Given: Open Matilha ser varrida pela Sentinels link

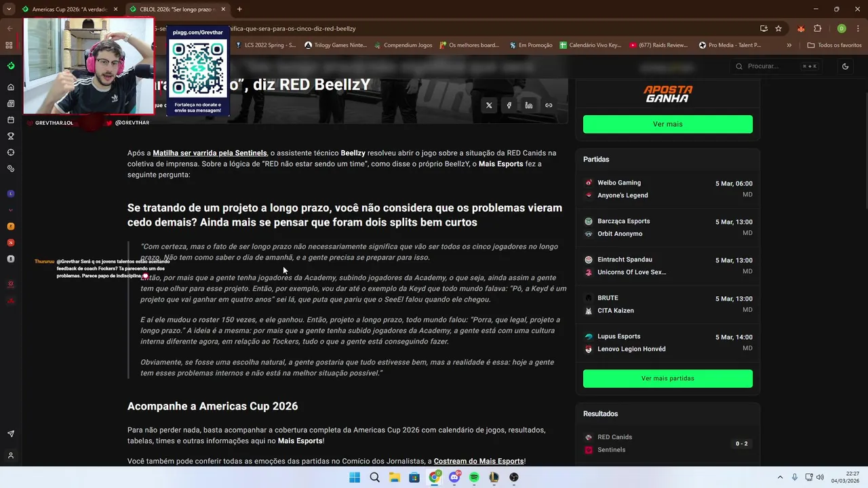Looking at the screenshot, I should 210,153.
